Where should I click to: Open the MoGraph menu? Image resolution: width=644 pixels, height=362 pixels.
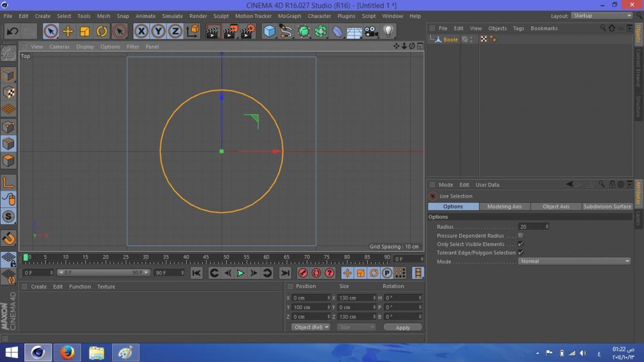pos(289,16)
